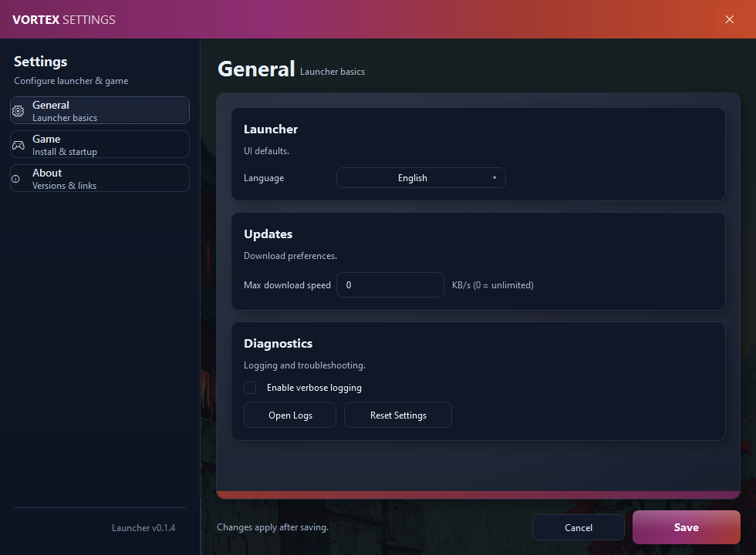This screenshot has height=555, width=756.
Task: Click the Updates section heading
Action: click(x=268, y=234)
